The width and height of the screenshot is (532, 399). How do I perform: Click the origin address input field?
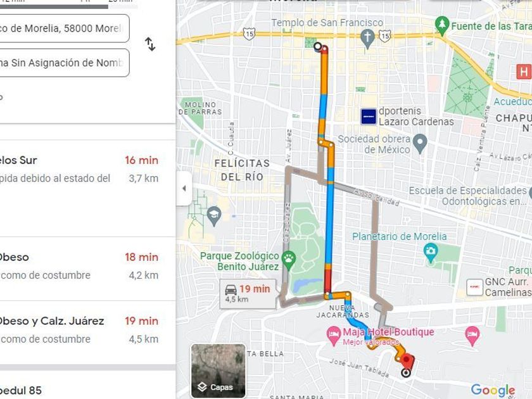65,28
